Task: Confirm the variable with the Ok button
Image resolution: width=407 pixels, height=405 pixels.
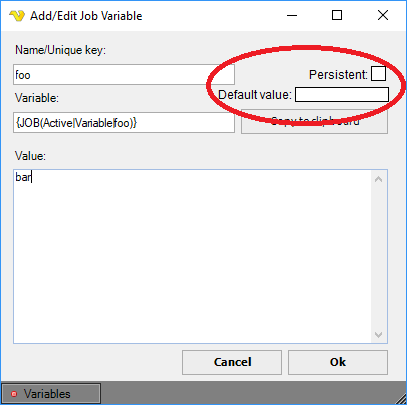Action: (x=338, y=362)
